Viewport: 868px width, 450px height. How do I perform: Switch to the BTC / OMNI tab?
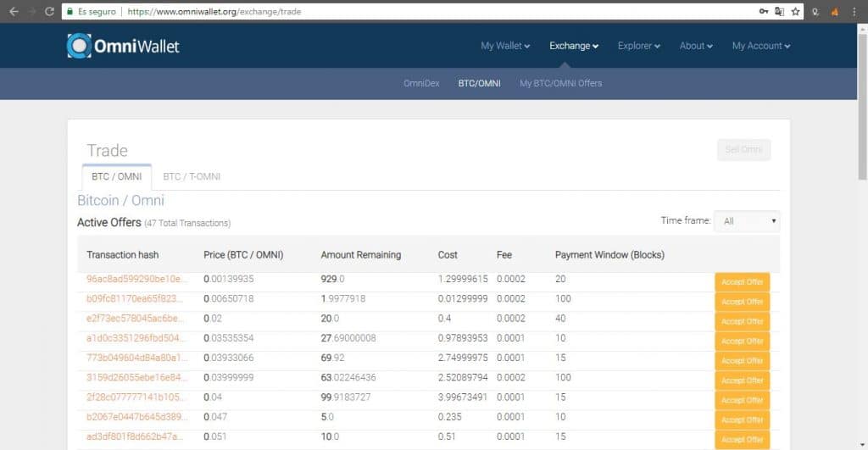click(x=117, y=176)
